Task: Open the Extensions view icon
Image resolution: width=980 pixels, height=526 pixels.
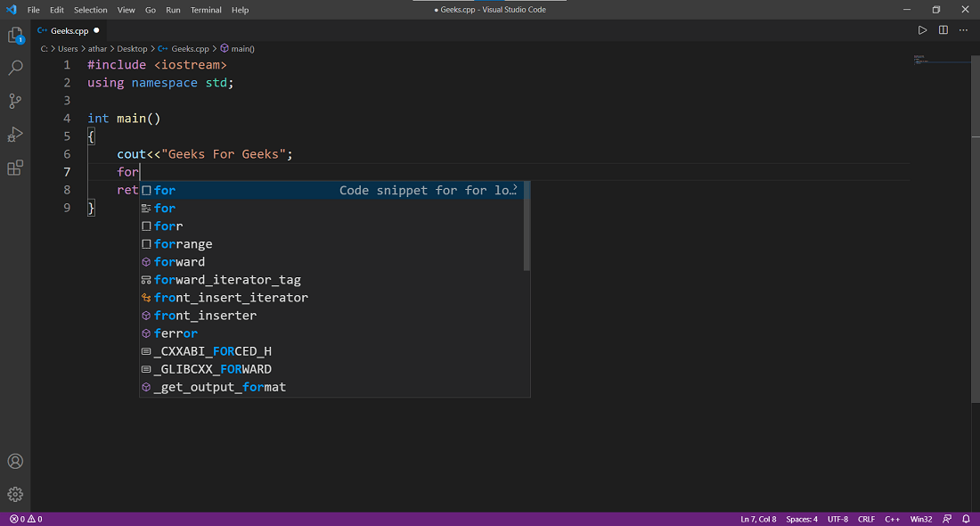Action: tap(15, 168)
